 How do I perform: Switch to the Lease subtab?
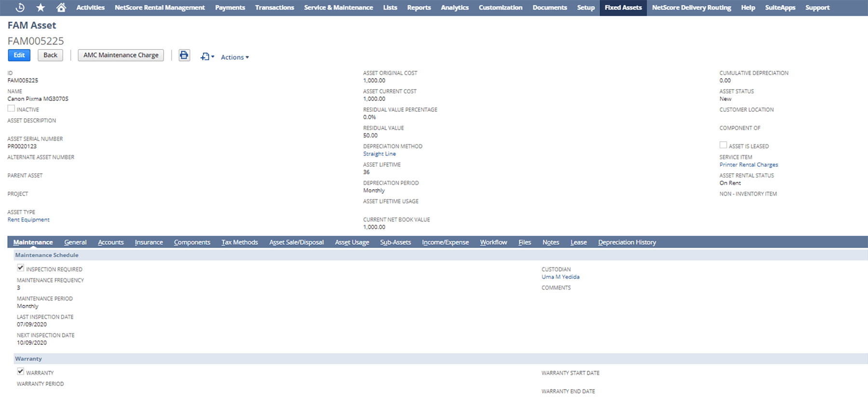[579, 242]
